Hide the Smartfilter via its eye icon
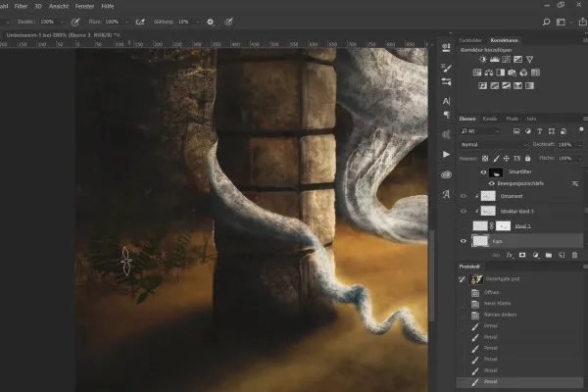 (483, 172)
